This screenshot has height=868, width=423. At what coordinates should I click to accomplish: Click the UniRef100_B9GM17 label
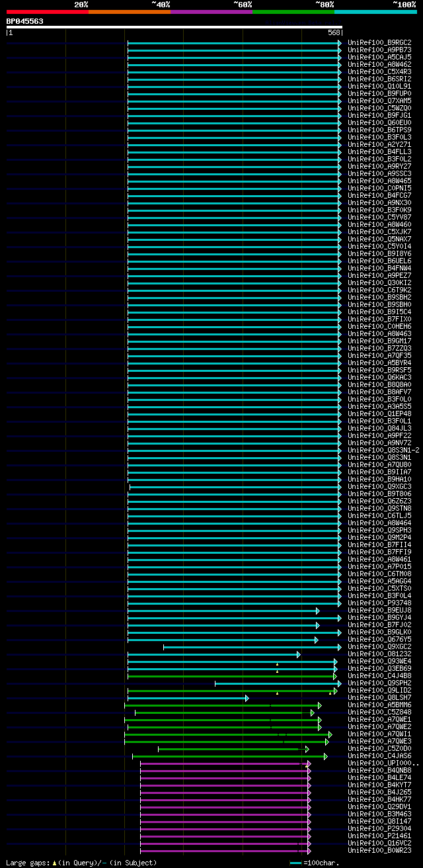pos(379,341)
